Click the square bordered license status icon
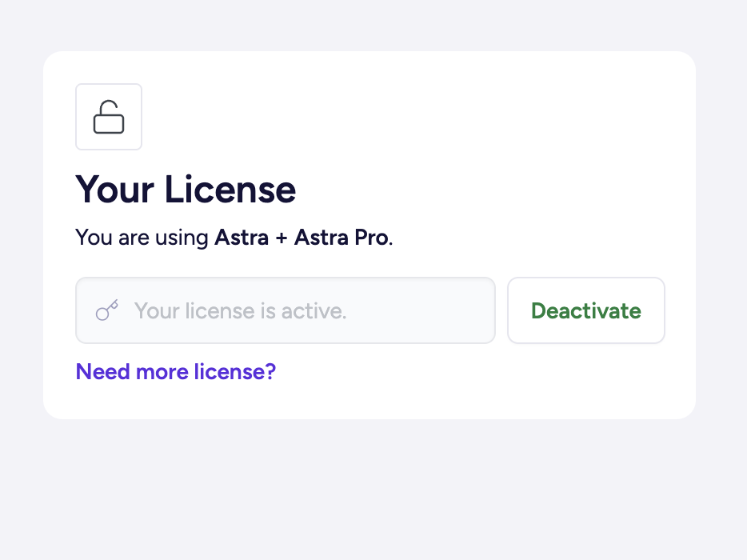 (109, 117)
